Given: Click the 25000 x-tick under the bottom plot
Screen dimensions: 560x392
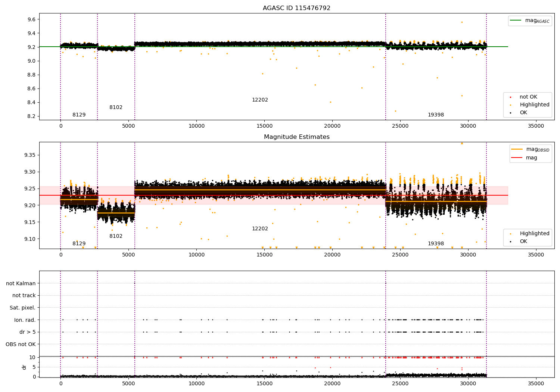Looking at the screenshot, I should [x=400, y=384].
